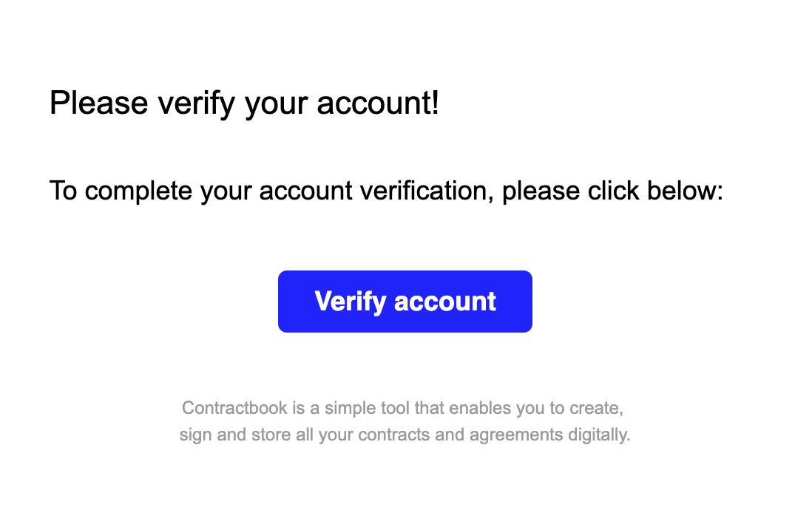Click the word "Verify" on the blue button
This screenshot has width=812, height=507.
(351, 302)
